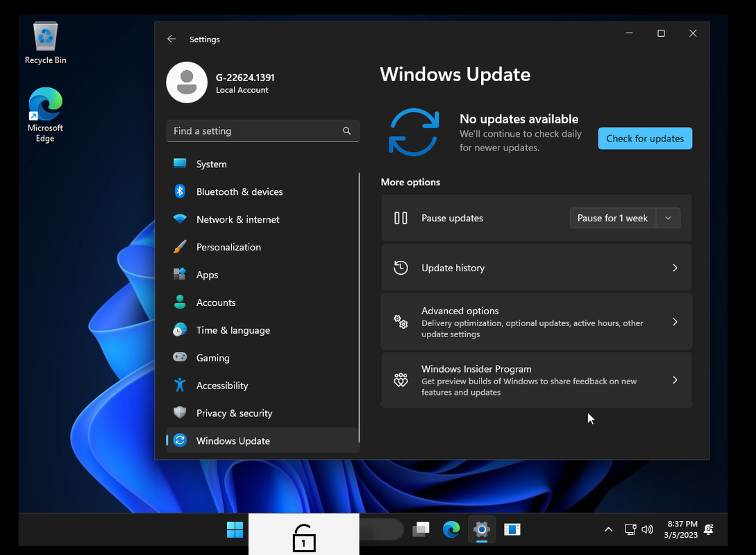The height and width of the screenshot is (555, 756).
Task: Click the large sync status icon
Action: 414,133
